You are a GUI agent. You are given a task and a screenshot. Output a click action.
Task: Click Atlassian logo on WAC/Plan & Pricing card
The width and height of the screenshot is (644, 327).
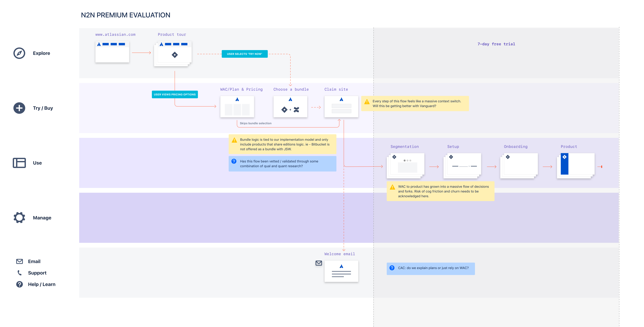pyautogui.click(x=237, y=99)
